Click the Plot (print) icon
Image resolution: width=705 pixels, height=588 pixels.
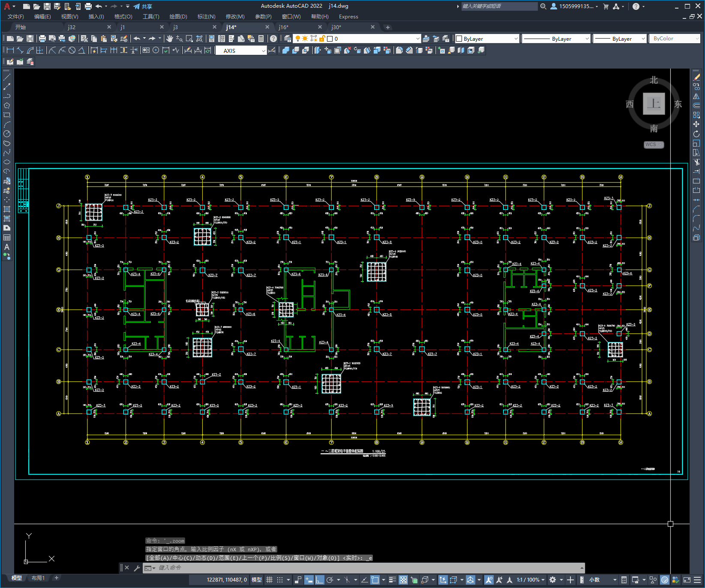click(42, 39)
